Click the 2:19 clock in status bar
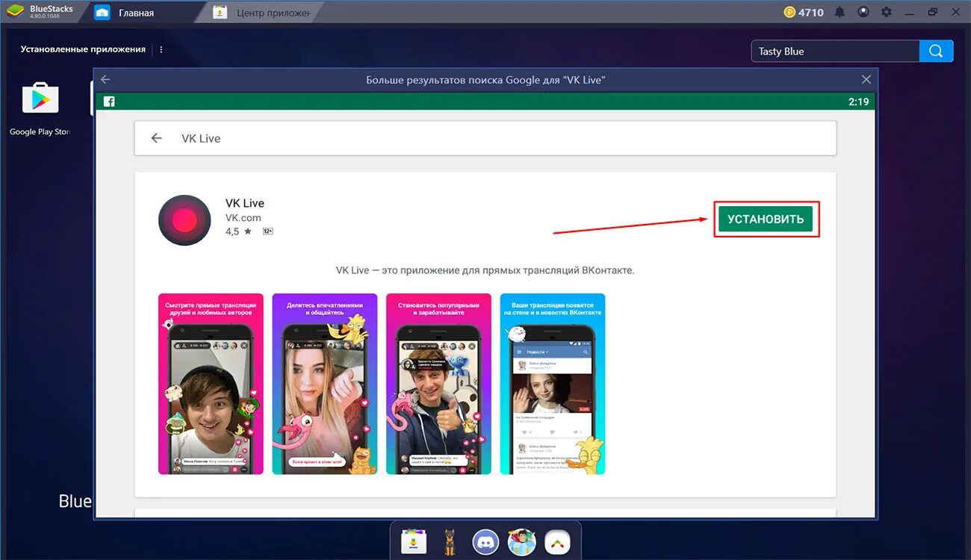 858,102
